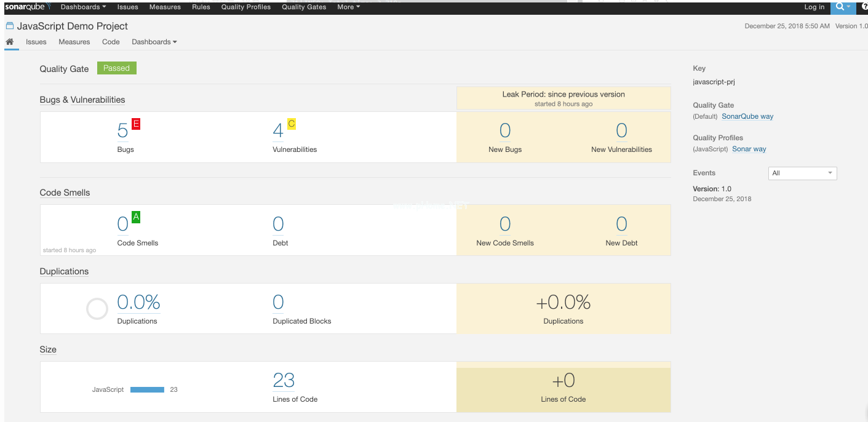This screenshot has width=868, height=422.
Task: Click the green A code smells rating
Action: point(136,217)
